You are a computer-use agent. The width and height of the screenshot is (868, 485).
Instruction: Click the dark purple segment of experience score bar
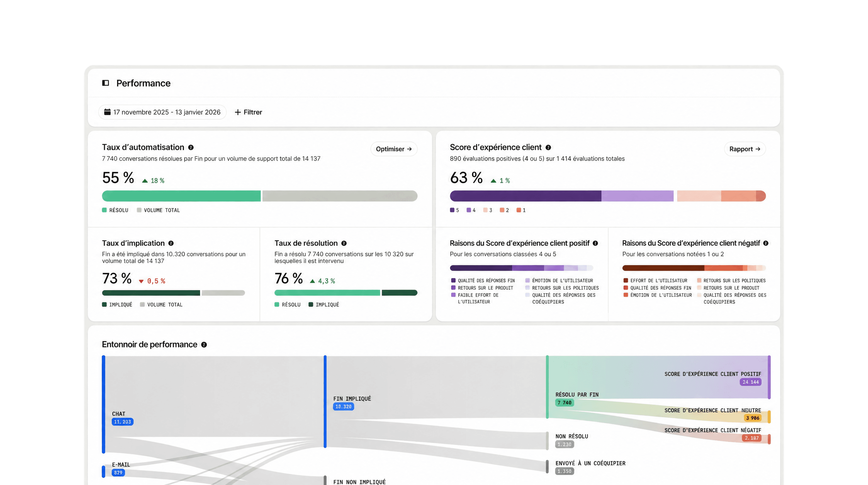click(526, 196)
